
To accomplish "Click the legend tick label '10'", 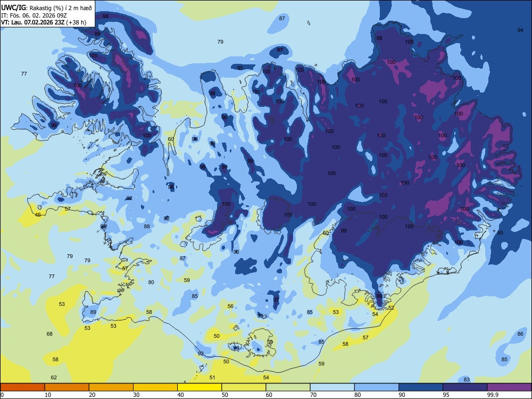I will tap(48, 395).
